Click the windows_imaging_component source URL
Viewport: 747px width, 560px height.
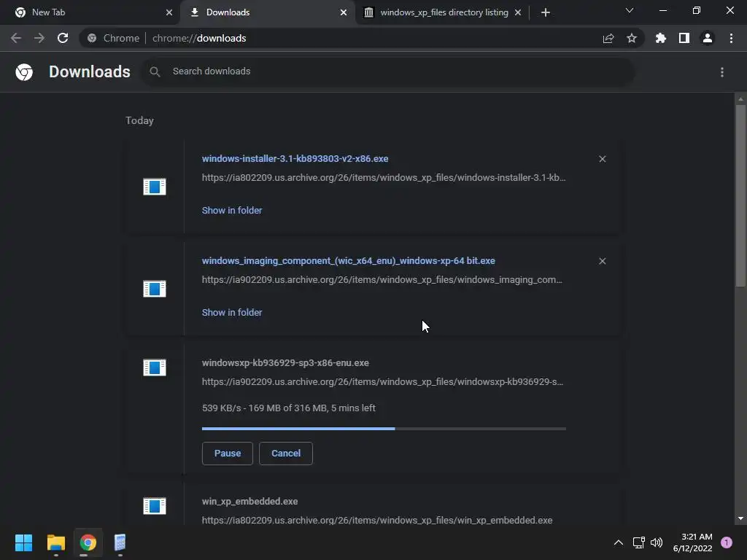pos(382,279)
